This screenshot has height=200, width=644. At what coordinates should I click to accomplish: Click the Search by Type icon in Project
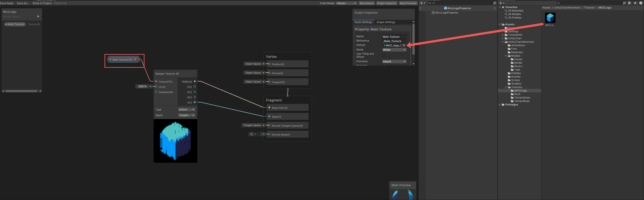(630, 3)
